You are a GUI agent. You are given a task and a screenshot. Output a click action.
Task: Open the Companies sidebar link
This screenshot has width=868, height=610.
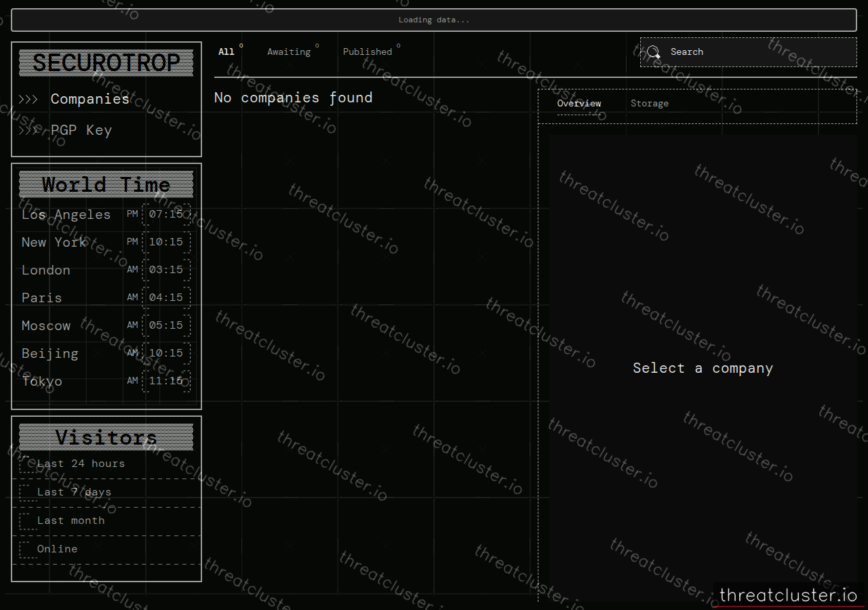pos(90,99)
